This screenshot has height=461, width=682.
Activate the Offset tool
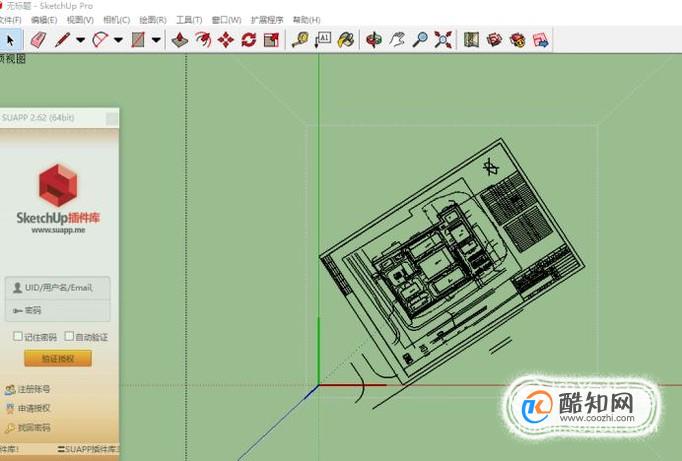tap(203, 40)
